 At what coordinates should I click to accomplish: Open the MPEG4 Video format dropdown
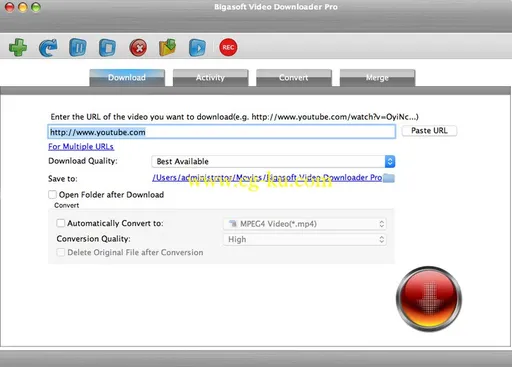point(305,224)
